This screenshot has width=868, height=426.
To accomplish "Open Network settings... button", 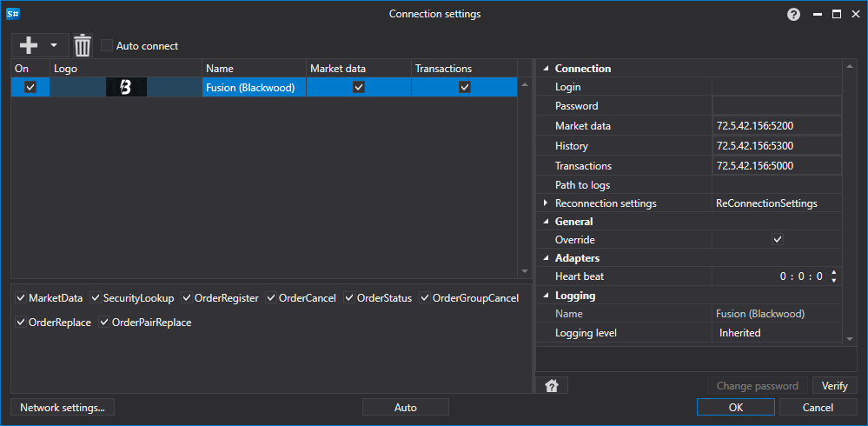I will [x=63, y=408].
